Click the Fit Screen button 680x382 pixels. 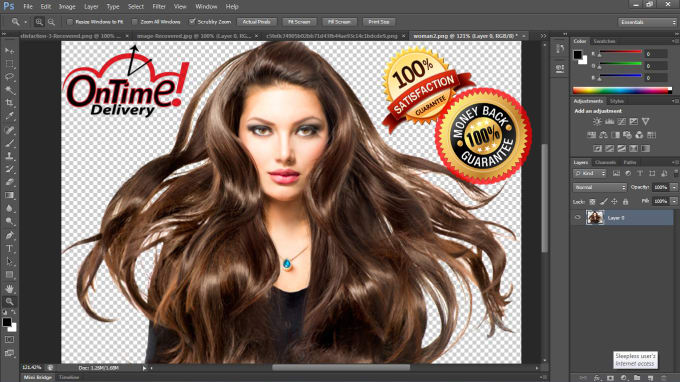coord(299,22)
